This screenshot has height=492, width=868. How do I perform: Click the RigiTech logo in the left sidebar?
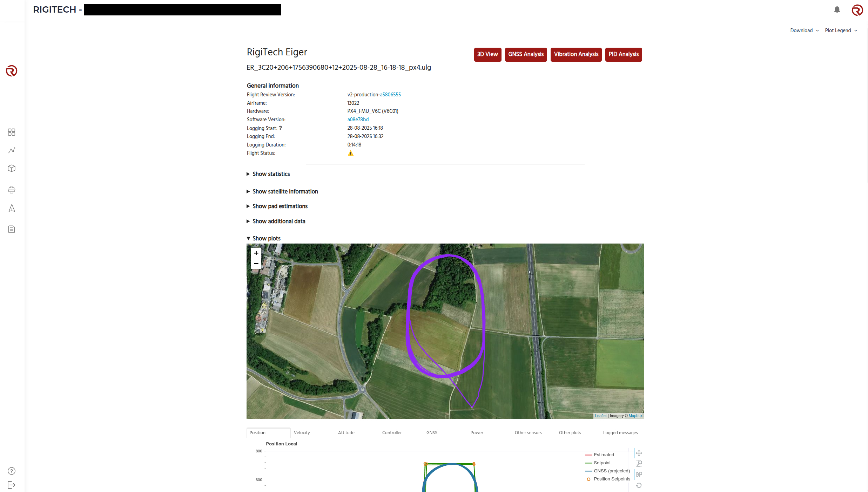[12, 71]
